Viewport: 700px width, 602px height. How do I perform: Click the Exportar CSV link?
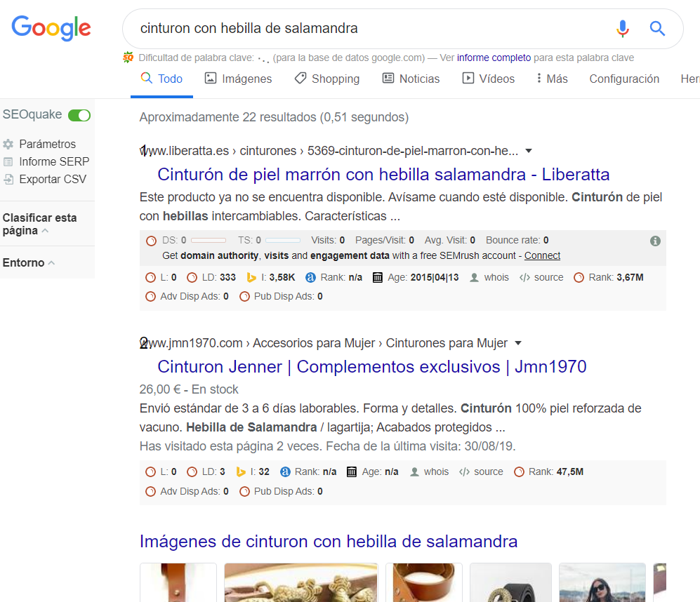(x=53, y=180)
